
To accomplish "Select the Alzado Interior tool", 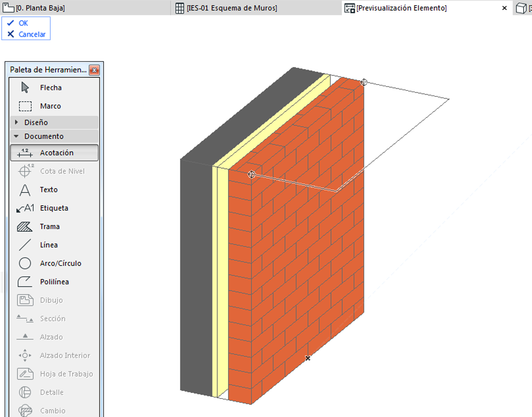I will 54,355.
